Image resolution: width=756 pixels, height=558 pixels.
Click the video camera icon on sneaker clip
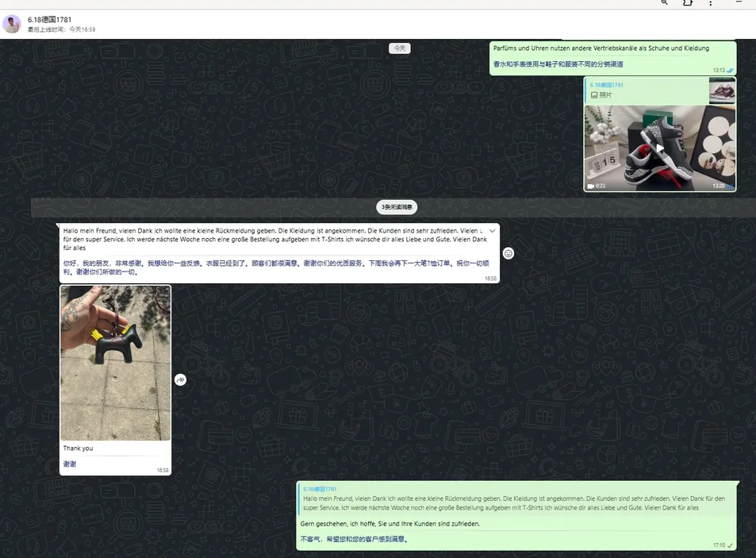click(591, 186)
